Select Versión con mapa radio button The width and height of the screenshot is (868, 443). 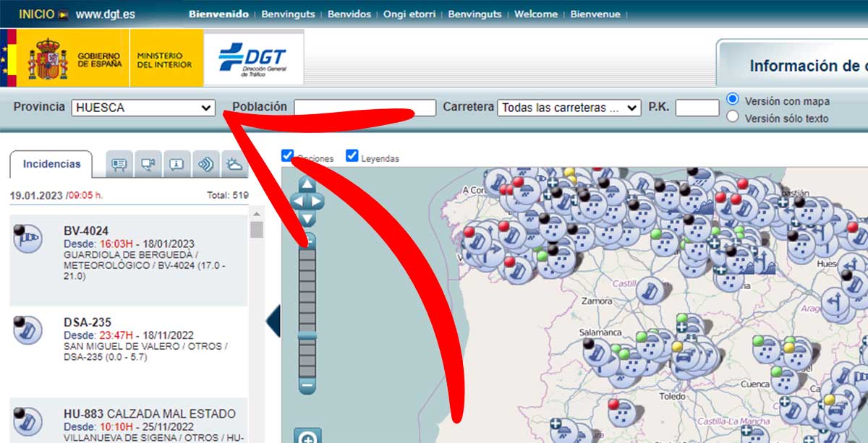tap(733, 99)
